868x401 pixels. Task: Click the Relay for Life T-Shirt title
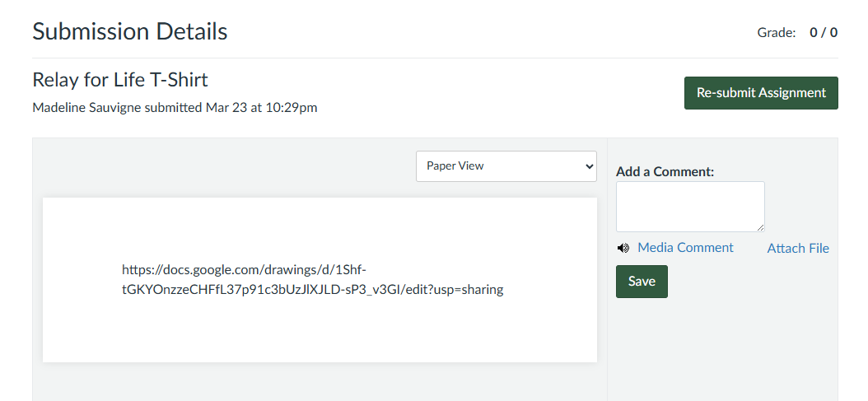click(x=120, y=80)
